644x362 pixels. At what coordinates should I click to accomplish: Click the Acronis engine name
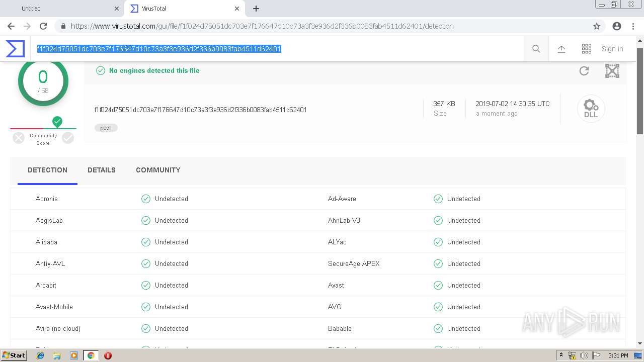47,199
